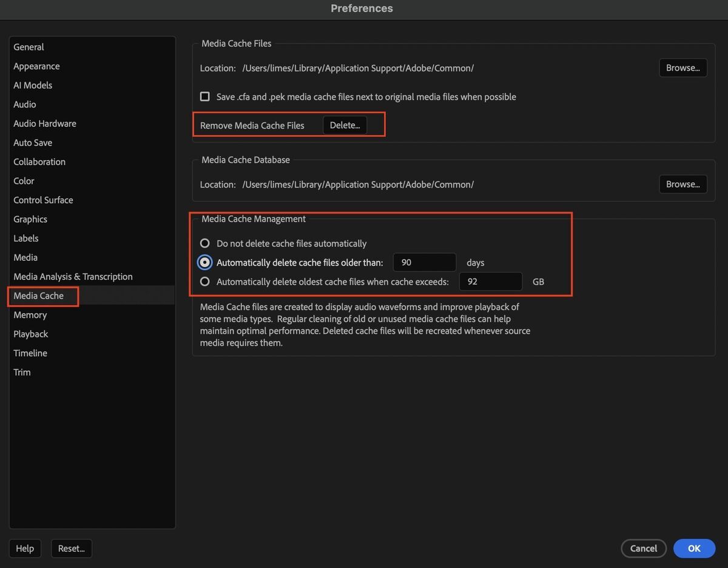The height and width of the screenshot is (568, 728).
Task: Click the Media Cache Database location path
Action: coord(358,184)
